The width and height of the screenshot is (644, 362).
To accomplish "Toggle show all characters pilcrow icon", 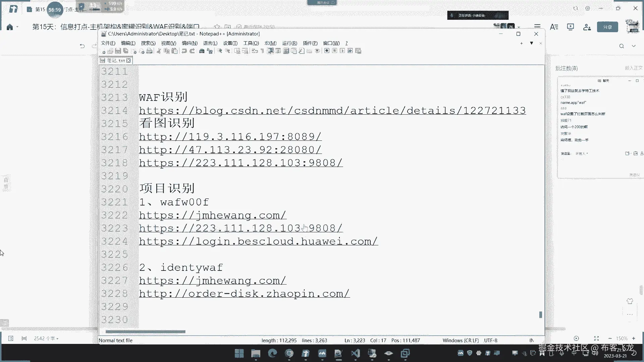I will 262,51.
